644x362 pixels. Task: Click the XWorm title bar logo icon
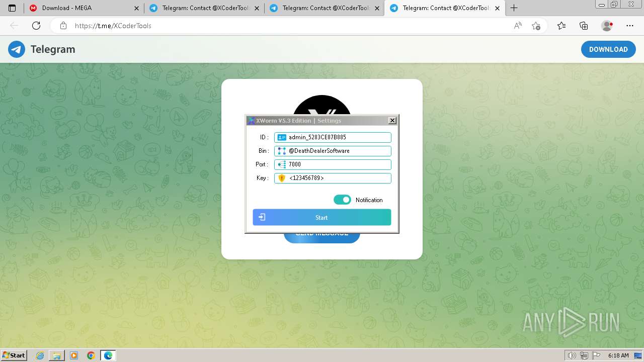(251, 121)
